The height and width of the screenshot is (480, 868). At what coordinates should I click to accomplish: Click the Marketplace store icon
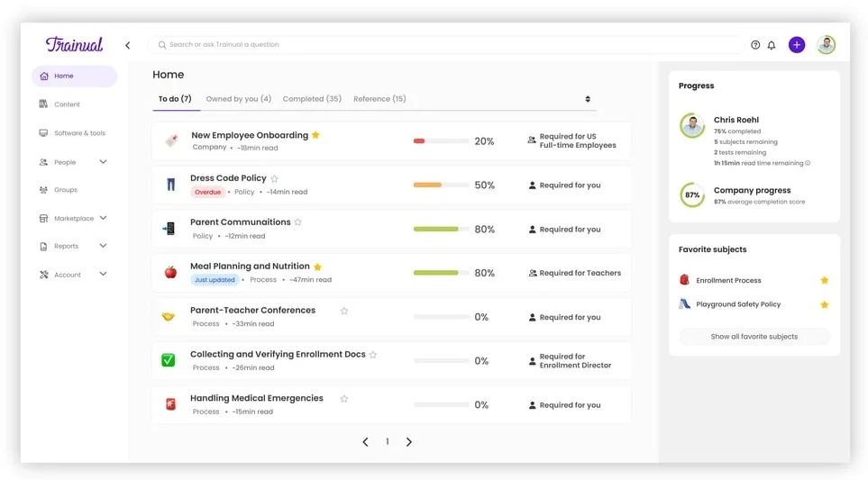[43, 219]
